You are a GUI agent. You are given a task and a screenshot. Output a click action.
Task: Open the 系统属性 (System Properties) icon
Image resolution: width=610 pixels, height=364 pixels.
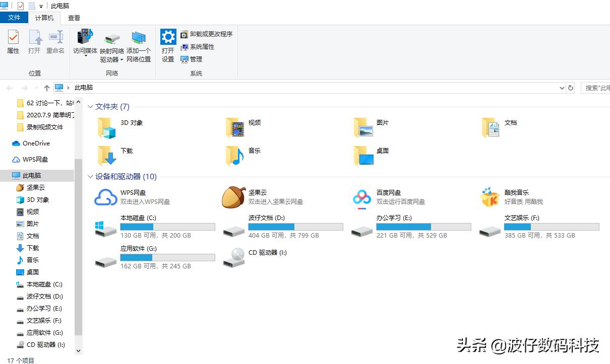[198, 47]
